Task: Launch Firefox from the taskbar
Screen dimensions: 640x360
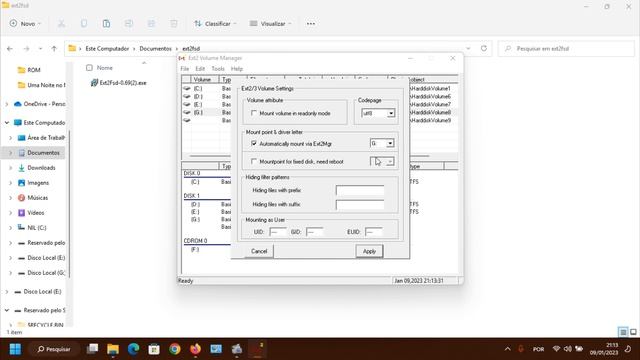Action: [x=196, y=349]
